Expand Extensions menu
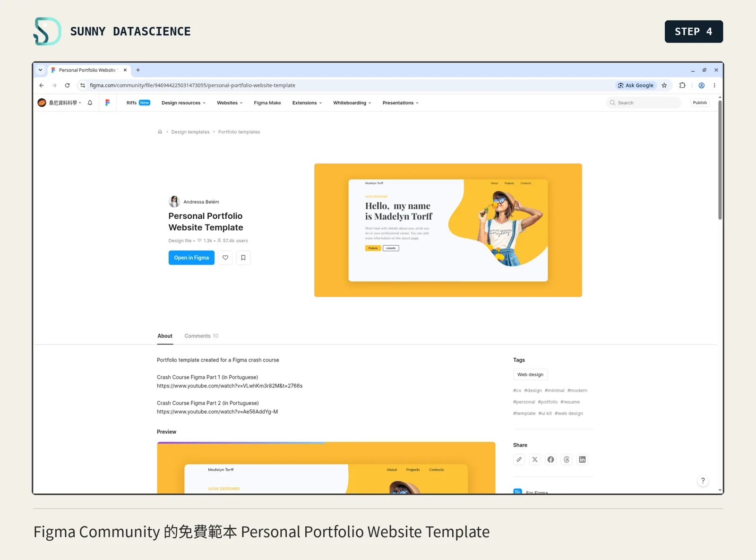Screen dimensions: 756x560 (x=307, y=103)
